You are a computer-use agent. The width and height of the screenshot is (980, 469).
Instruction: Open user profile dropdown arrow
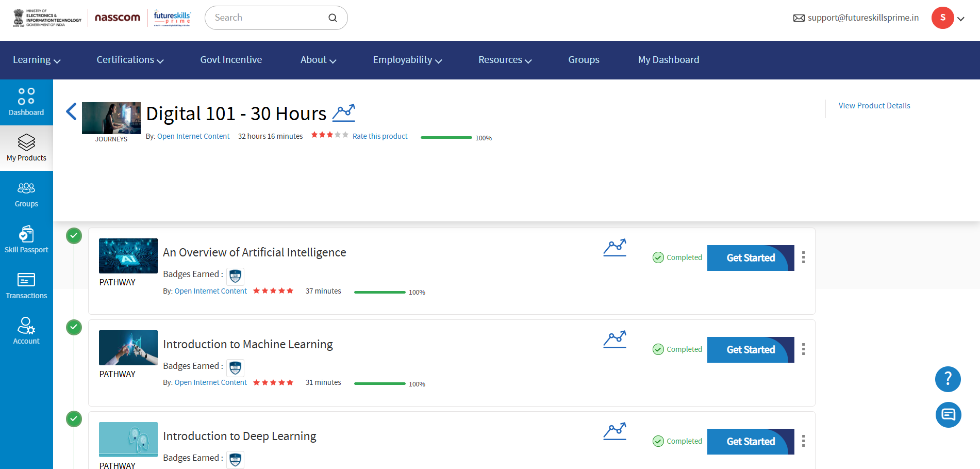click(961, 19)
